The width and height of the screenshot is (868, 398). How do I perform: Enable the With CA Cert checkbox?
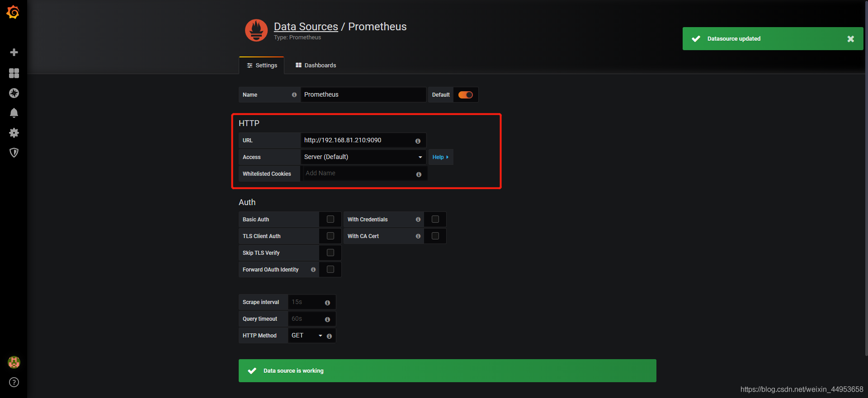pos(435,236)
